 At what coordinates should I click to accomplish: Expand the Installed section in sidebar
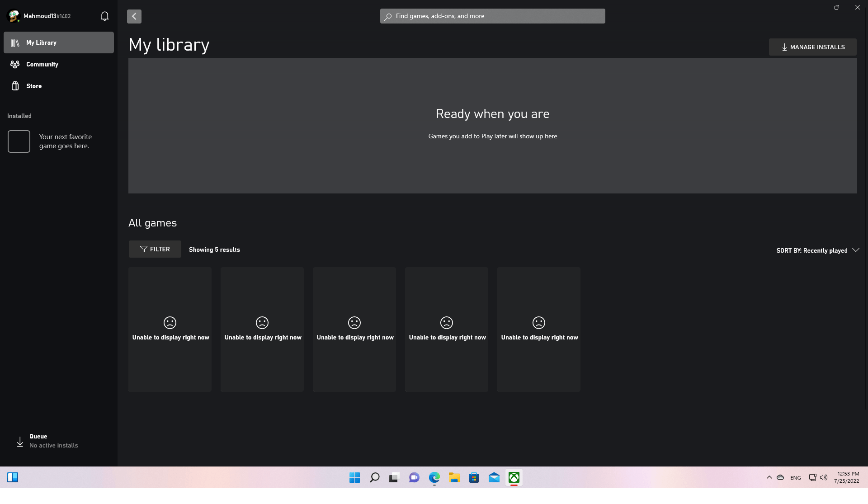[19, 115]
